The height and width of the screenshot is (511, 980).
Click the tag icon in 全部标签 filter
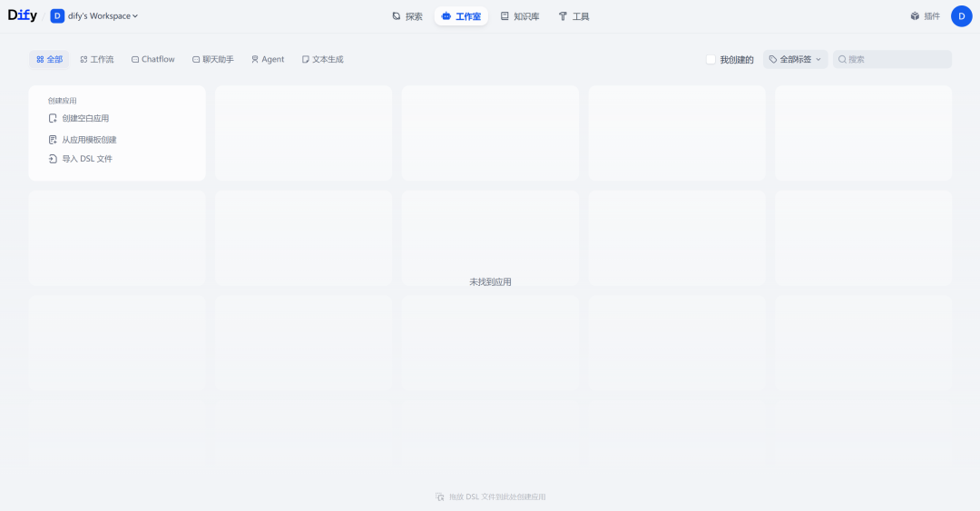[x=773, y=59]
